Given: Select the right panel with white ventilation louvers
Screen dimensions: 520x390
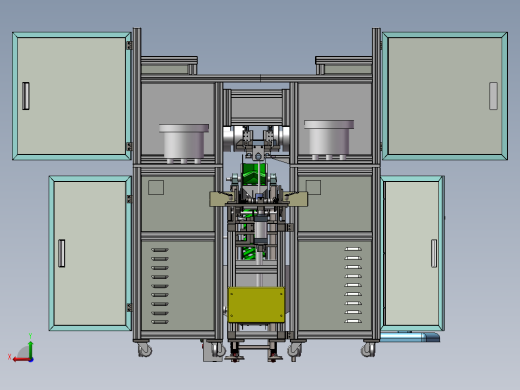Looking at the screenshot, I should pyautogui.click(x=335, y=285).
